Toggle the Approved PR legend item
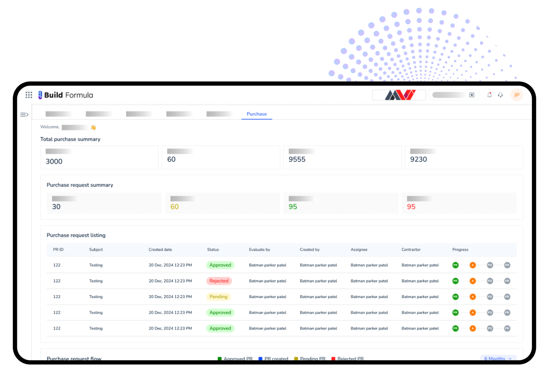The width and height of the screenshot is (550, 392). tap(235, 359)
